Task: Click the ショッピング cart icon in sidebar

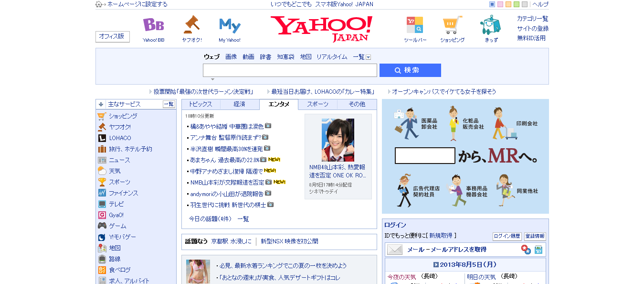Action: coord(102,116)
